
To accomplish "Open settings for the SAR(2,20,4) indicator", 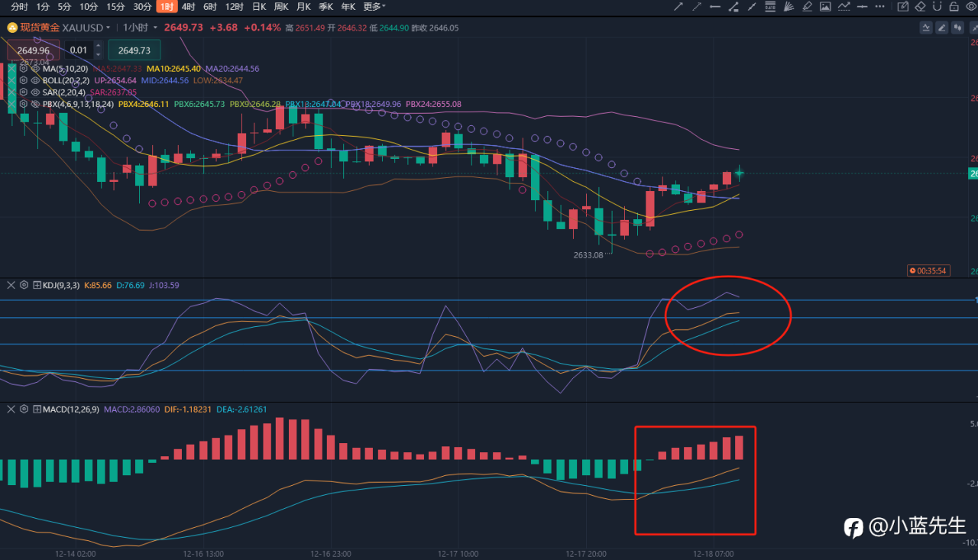I will click(x=24, y=92).
